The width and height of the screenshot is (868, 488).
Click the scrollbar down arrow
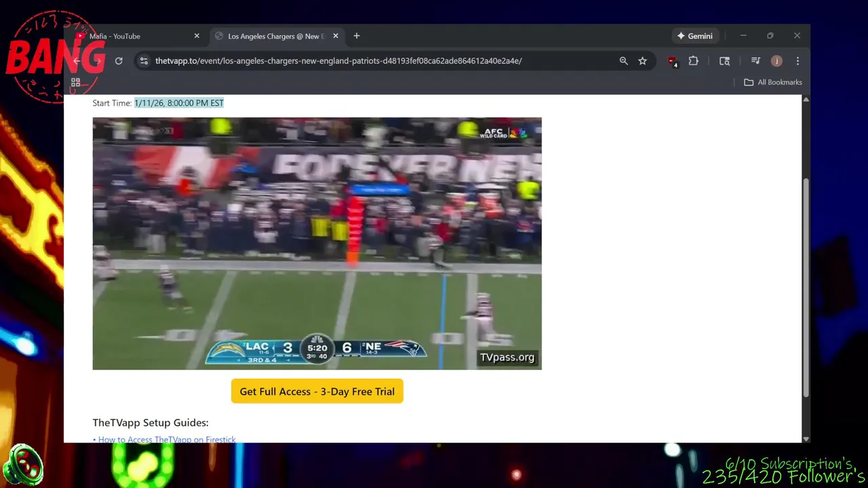click(806, 439)
